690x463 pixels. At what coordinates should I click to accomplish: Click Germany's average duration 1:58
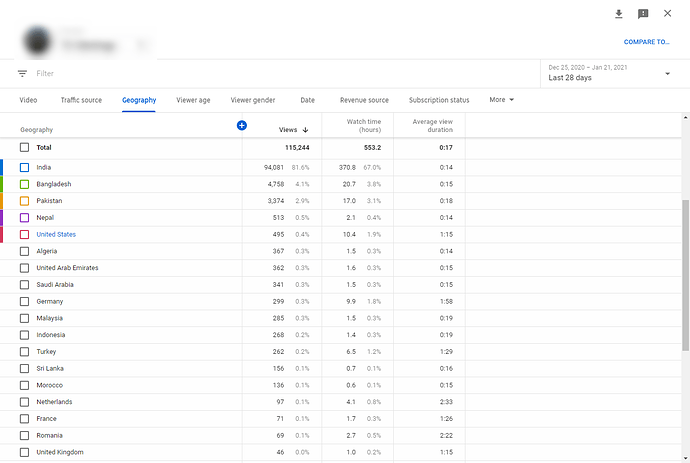coord(446,301)
